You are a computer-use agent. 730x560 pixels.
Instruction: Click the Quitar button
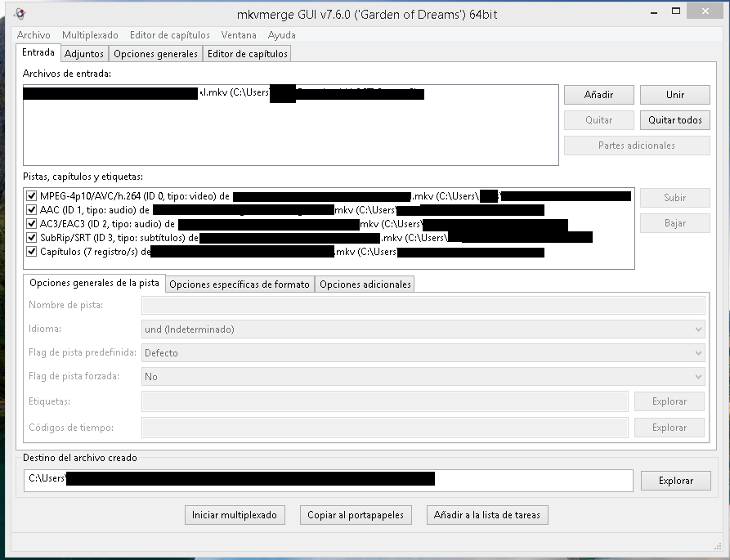coord(598,120)
